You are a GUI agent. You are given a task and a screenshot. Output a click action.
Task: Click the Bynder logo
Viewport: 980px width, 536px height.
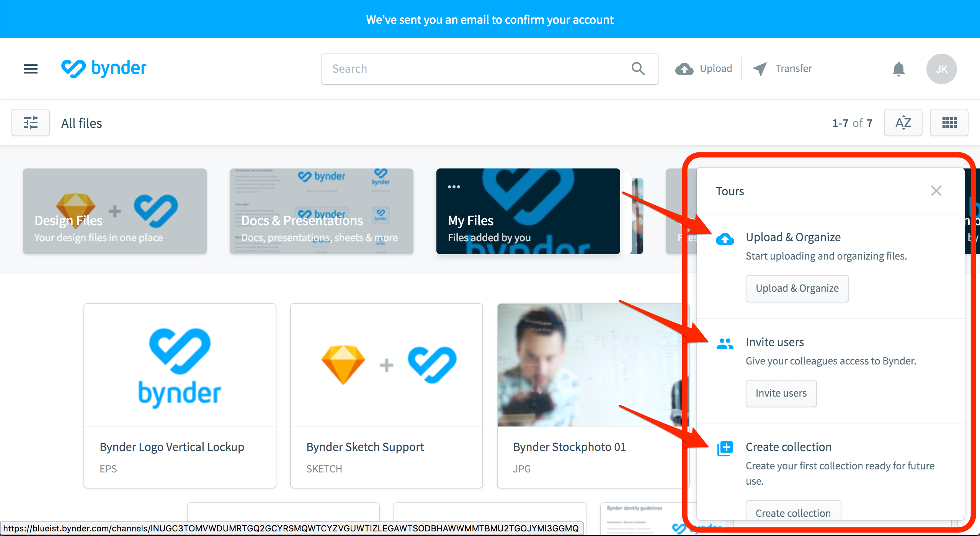(x=104, y=69)
